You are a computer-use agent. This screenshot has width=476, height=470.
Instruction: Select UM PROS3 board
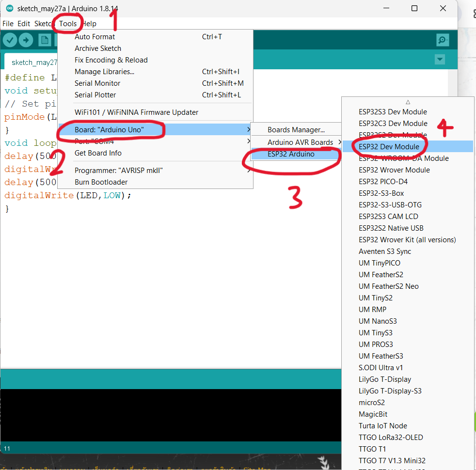pos(408,345)
